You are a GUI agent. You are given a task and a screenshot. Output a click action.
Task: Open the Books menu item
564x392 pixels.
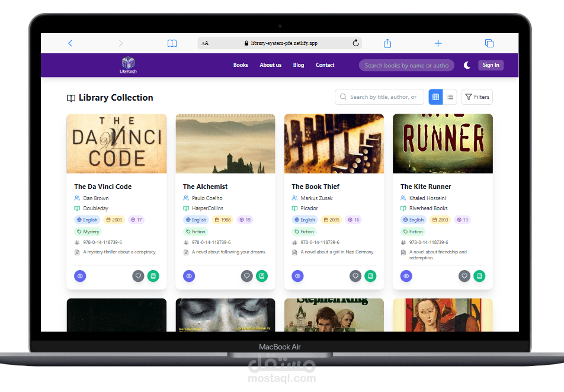pyautogui.click(x=241, y=65)
